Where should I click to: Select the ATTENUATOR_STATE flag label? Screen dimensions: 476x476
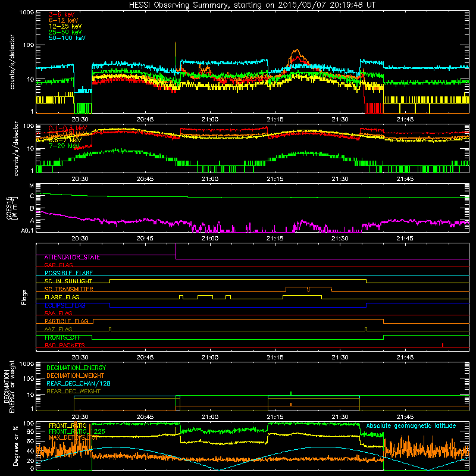72,258
